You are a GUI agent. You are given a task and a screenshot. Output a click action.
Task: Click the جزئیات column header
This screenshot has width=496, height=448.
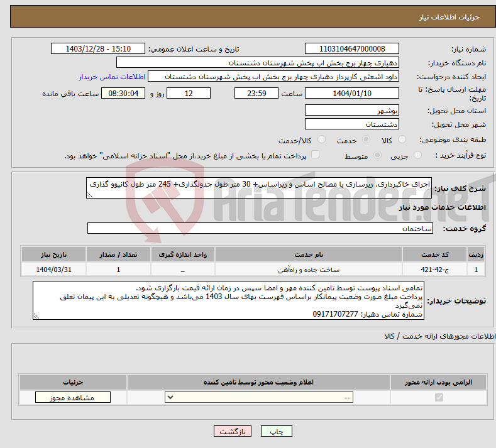click(x=73, y=382)
